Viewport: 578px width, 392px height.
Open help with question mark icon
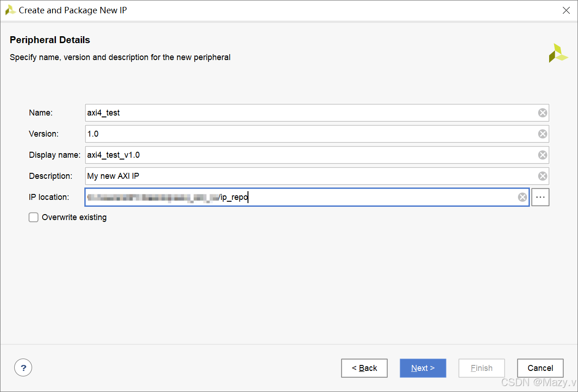[23, 367]
